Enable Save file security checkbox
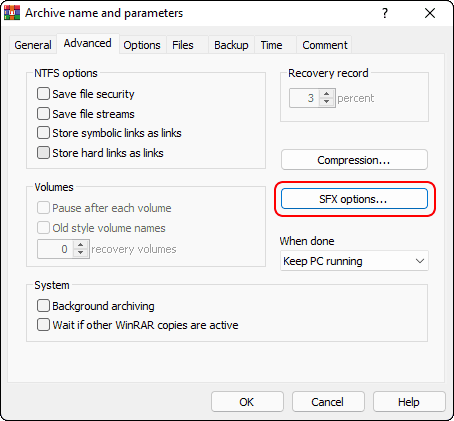Image resolution: width=454 pixels, height=421 pixels. (43, 94)
